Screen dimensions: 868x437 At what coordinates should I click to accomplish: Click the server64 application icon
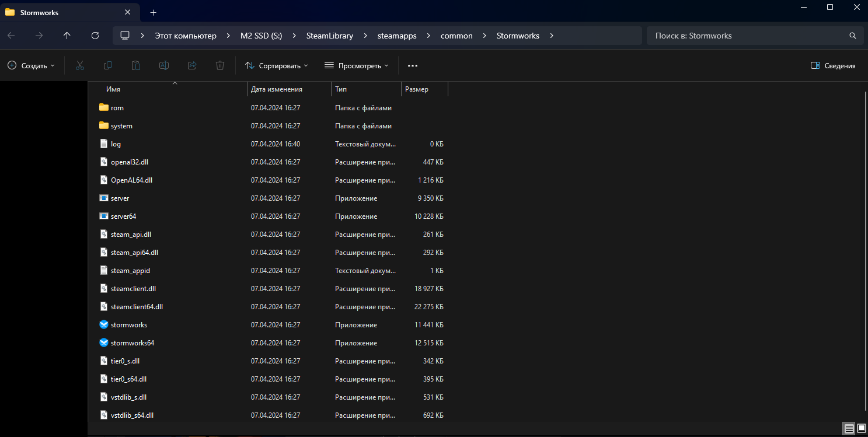click(104, 216)
